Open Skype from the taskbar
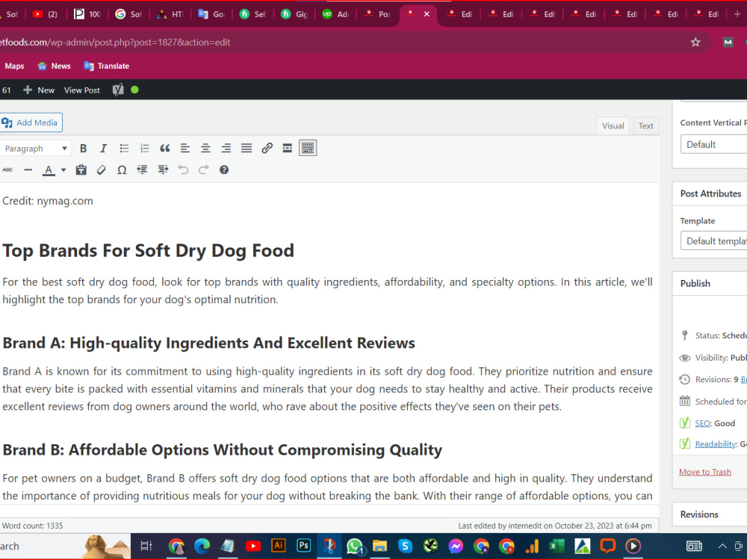Viewport: 747px width, 560px height. coord(405,546)
